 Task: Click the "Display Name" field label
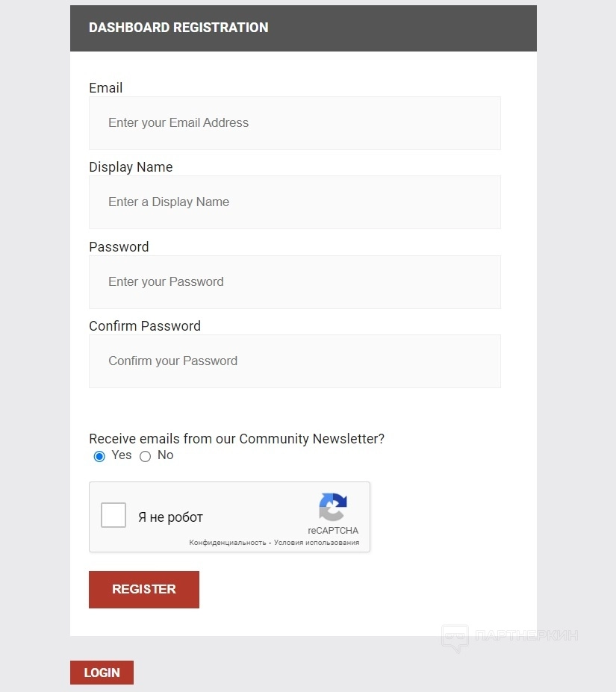click(131, 167)
